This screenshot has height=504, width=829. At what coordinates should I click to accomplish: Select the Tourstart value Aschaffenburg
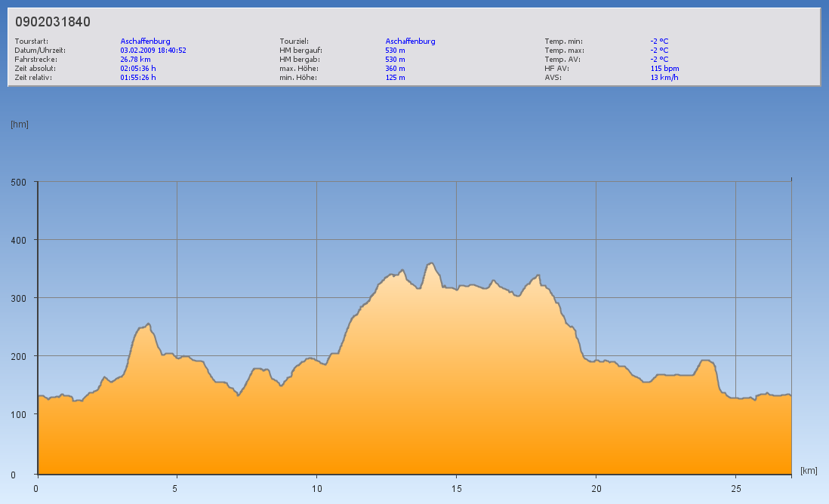coord(145,41)
